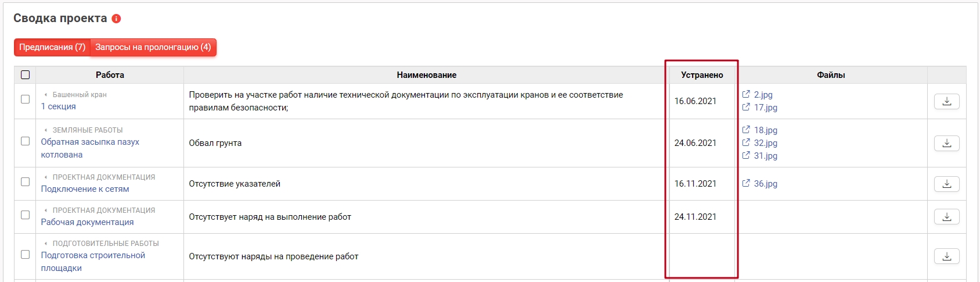Image resolution: width=980 pixels, height=282 pixels.
Task: Collapse the ПОДГОТОВИТЕЛЬНЫЕ РАБОТЫ breadcrumb arrow
Action: point(46,244)
